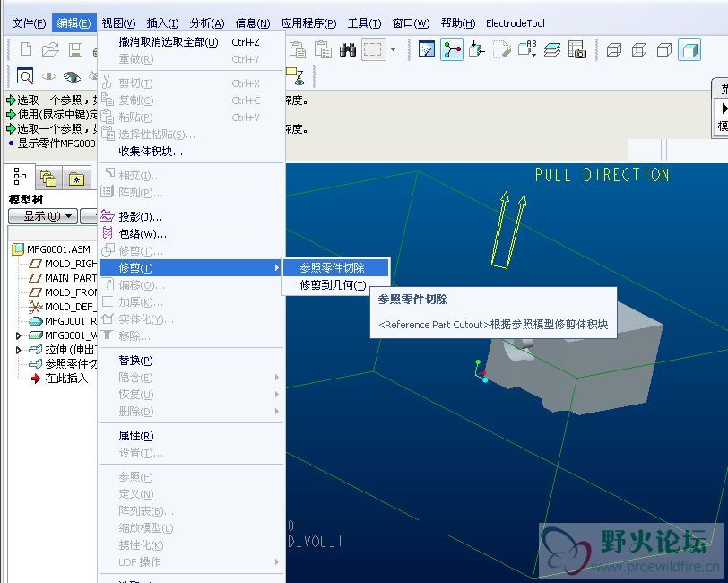Click the Paste clipboard icon in the toolbar
This screenshot has width=728, height=583.
[x=297, y=49]
